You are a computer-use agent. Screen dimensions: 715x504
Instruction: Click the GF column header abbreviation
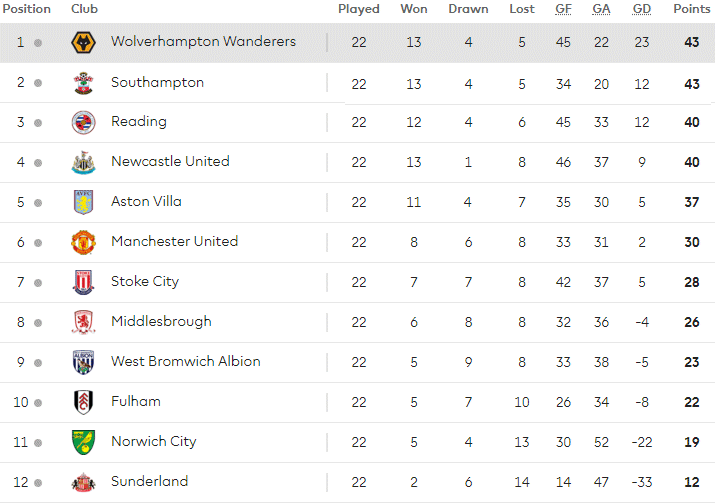563,9
